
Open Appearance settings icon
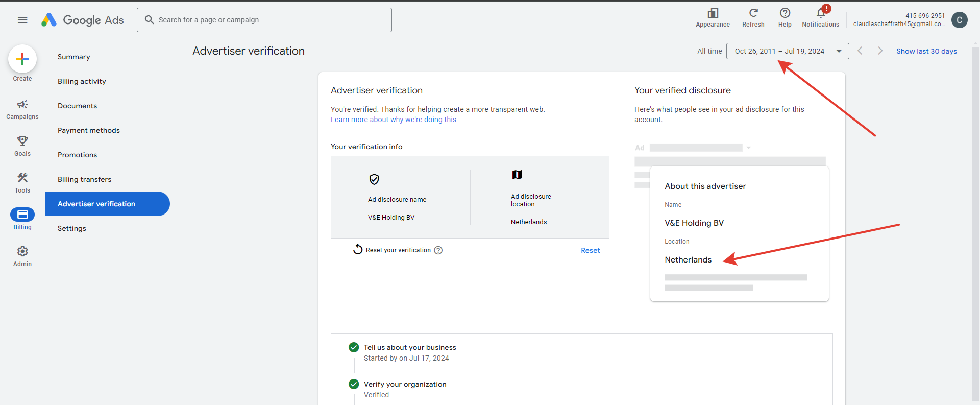click(713, 13)
